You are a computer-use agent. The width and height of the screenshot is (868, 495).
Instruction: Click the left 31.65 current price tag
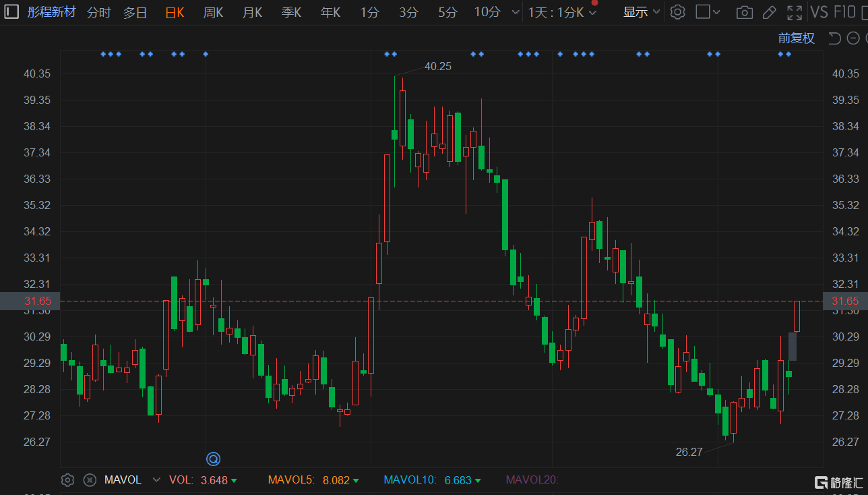point(30,301)
